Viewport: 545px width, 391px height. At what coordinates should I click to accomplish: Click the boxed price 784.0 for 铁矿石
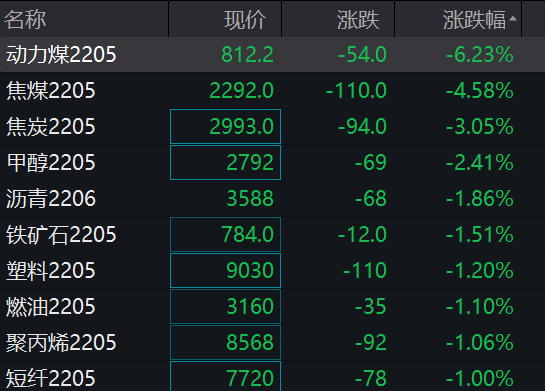pos(225,234)
